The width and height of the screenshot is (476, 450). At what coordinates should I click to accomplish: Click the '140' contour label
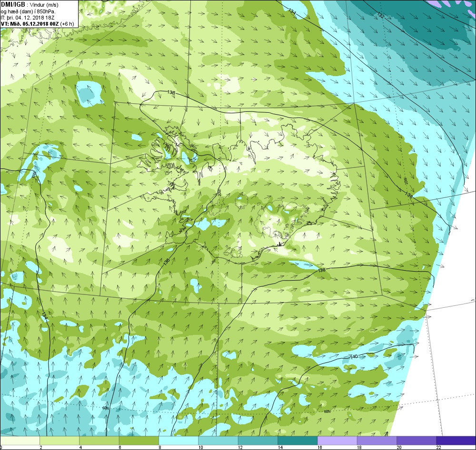(x=354, y=357)
